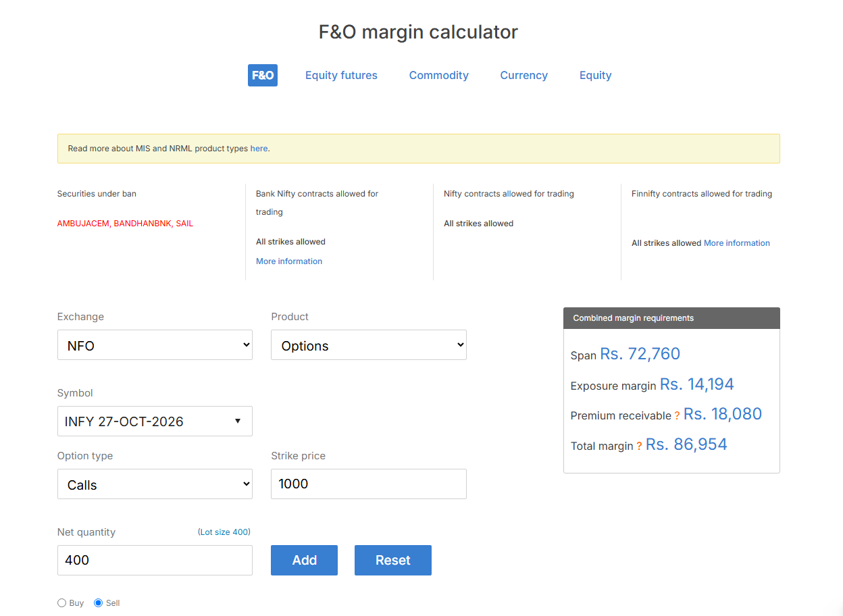Click Total margin question mark help icon
843x616 pixels.
tap(639, 446)
